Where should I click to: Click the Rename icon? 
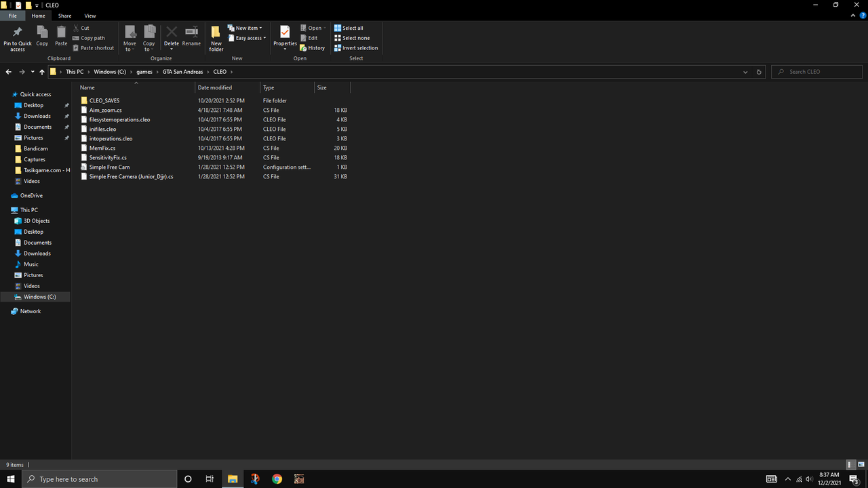(x=191, y=32)
